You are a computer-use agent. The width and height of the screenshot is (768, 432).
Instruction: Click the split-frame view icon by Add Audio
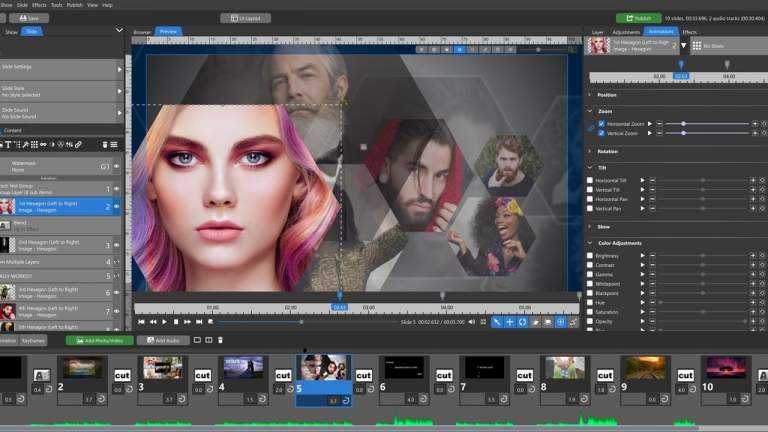209,340
